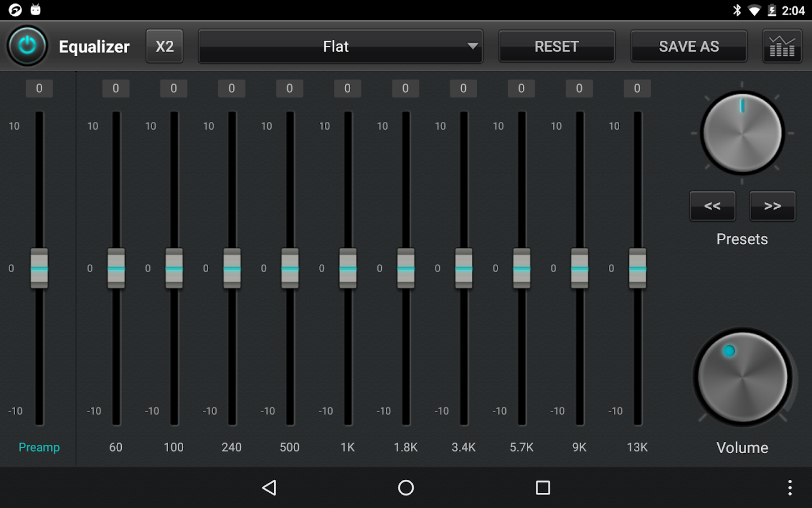
Task: Click the 5.7K band slider handle
Action: click(x=522, y=268)
